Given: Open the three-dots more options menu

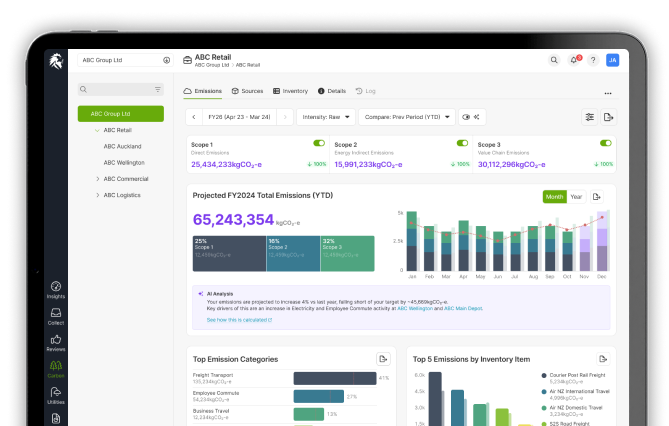Looking at the screenshot, I should (x=608, y=93).
